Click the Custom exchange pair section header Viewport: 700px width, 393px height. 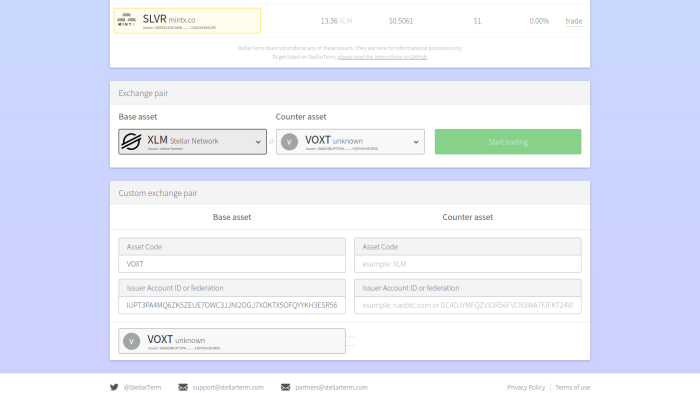(350, 193)
